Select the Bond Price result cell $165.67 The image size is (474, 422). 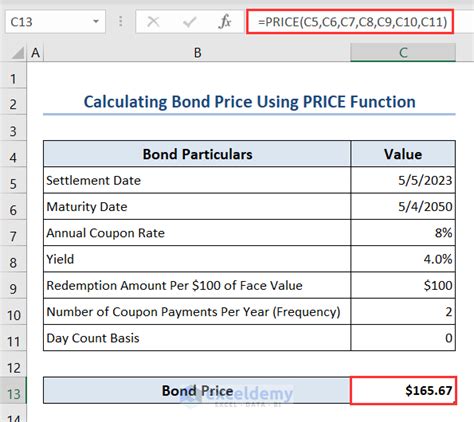coord(403,390)
